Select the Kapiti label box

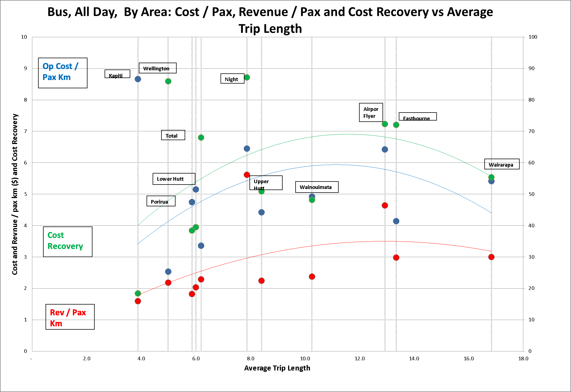(117, 74)
